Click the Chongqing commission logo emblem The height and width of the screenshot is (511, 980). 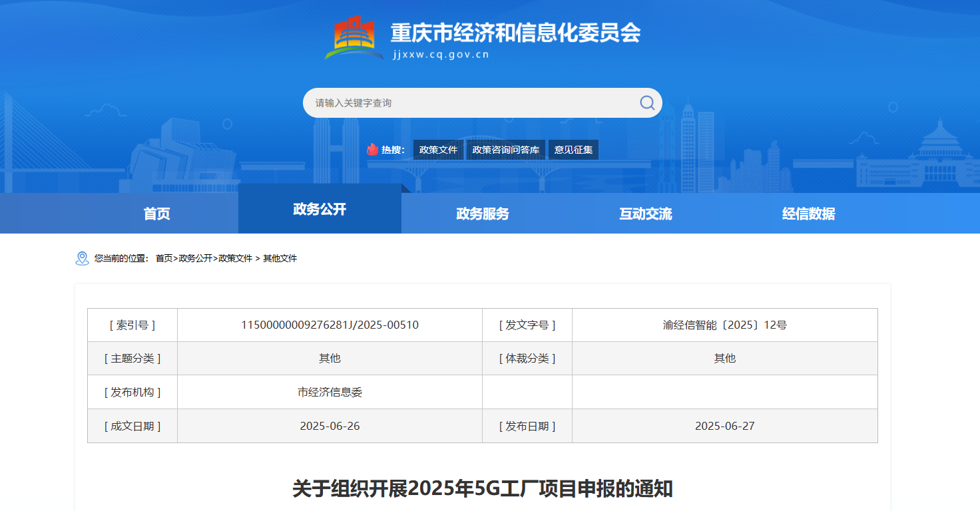pyautogui.click(x=354, y=38)
